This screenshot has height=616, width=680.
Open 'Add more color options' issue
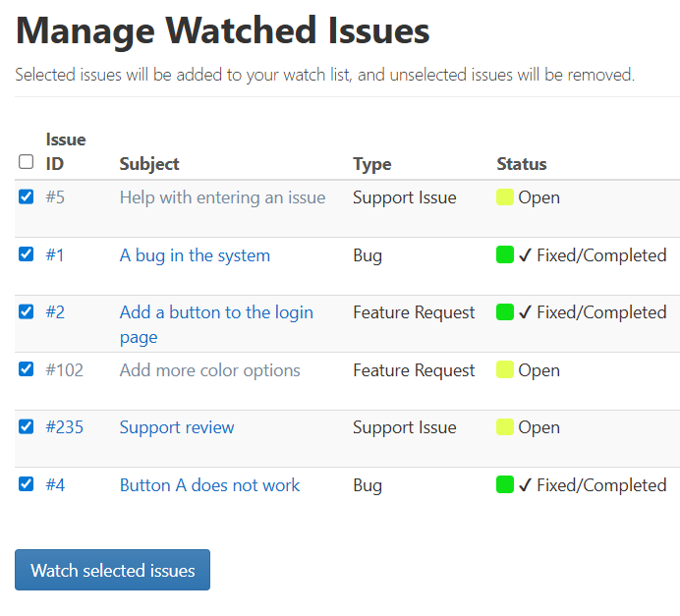(209, 370)
